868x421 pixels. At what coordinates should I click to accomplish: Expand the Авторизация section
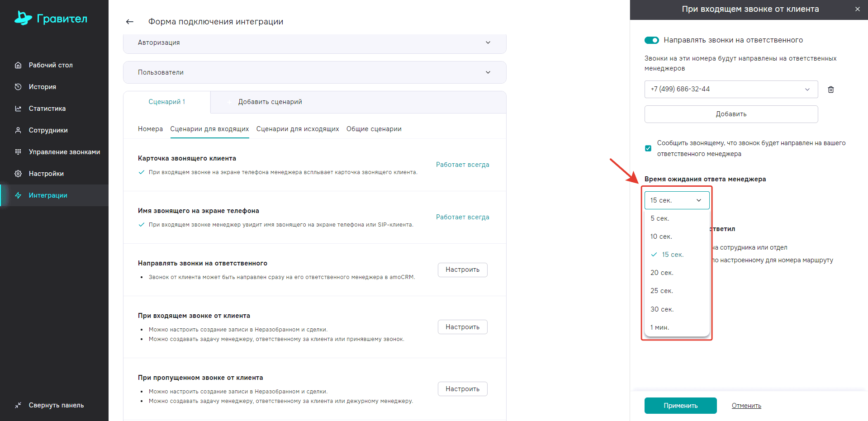[314, 43]
